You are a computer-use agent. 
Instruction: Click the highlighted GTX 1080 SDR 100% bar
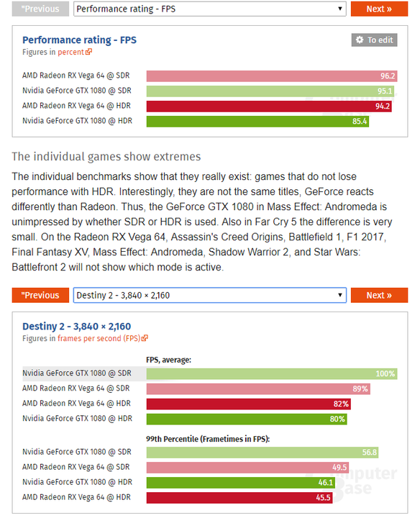tap(272, 373)
